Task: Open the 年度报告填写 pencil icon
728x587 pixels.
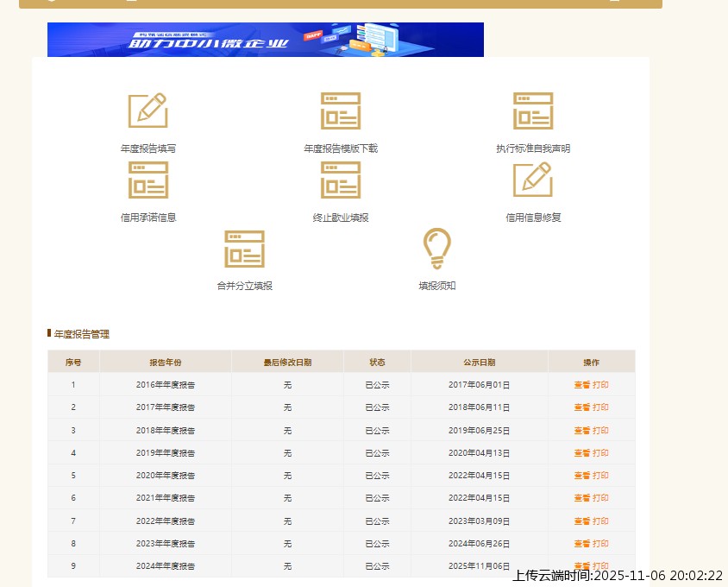Action: tap(147, 111)
